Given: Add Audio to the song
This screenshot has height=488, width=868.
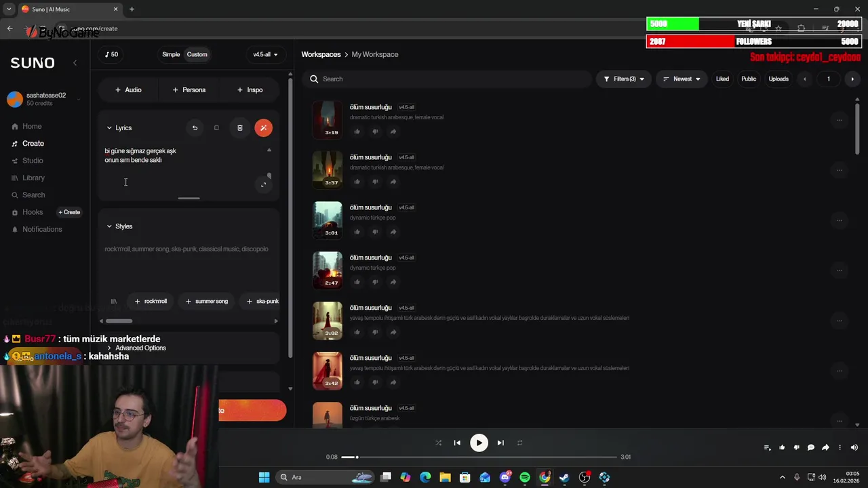Looking at the screenshot, I should click(x=129, y=89).
